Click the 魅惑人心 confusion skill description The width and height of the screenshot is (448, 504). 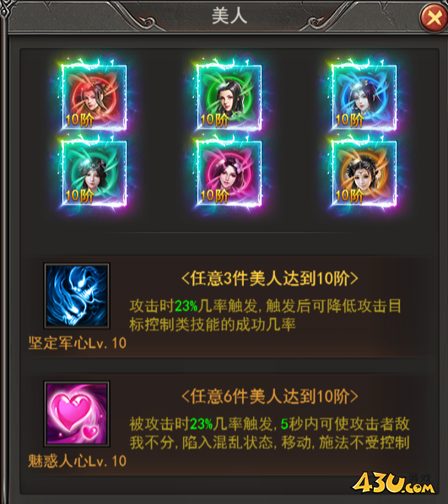(x=270, y=433)
